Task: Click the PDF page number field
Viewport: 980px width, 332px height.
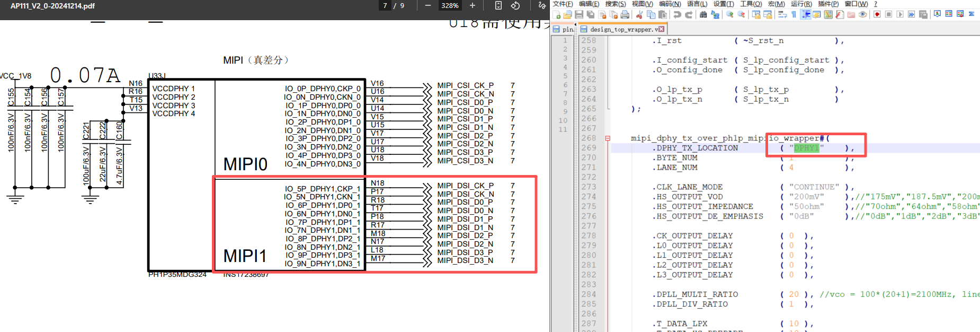Action: pos(385,6)
